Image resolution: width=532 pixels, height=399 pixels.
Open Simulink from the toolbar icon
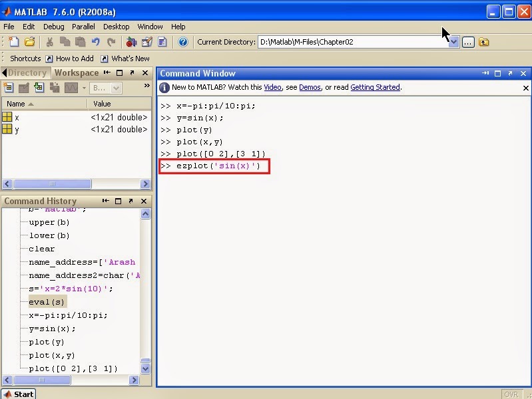click(131, 42)
